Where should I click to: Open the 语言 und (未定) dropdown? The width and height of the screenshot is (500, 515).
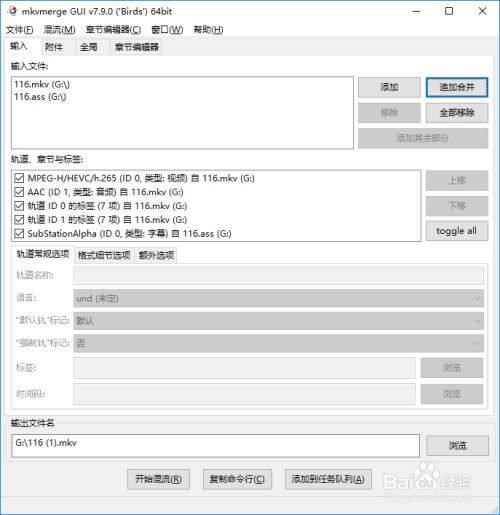[278, 298]
